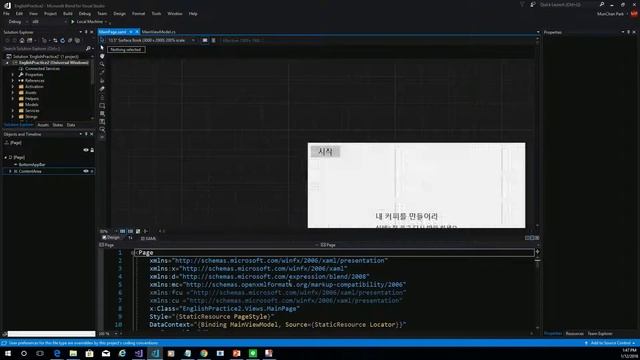This screenshot has height=360, width=640.
Task: Toggle lock icon in Objects header row
Action: point(92,150)
